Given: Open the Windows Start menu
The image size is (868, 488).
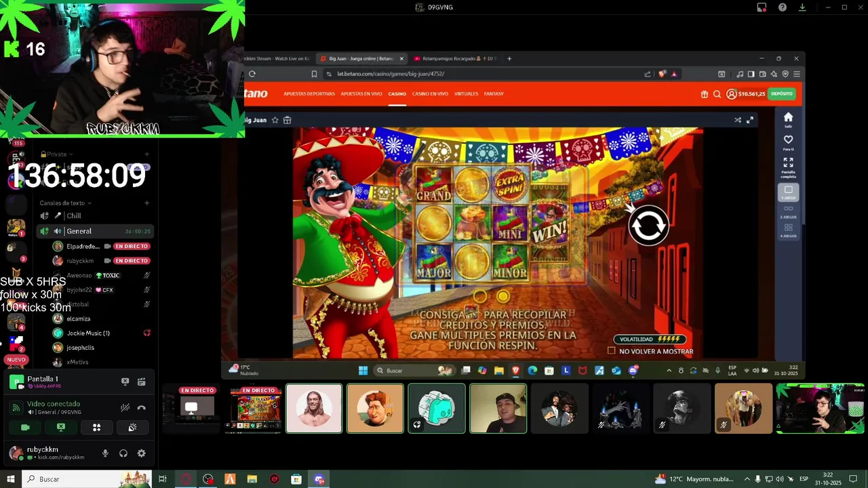Looking at the screenshot, I should [11, 479].
